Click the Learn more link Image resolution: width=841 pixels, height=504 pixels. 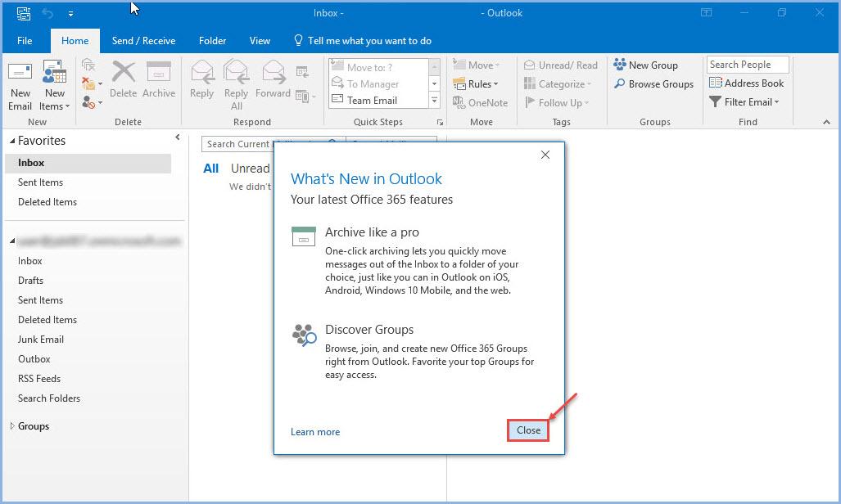(x=315, y=432)
